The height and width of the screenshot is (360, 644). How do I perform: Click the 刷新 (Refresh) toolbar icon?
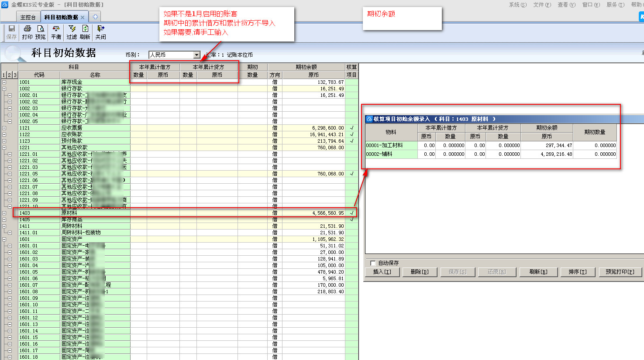[x=85, y=29]
